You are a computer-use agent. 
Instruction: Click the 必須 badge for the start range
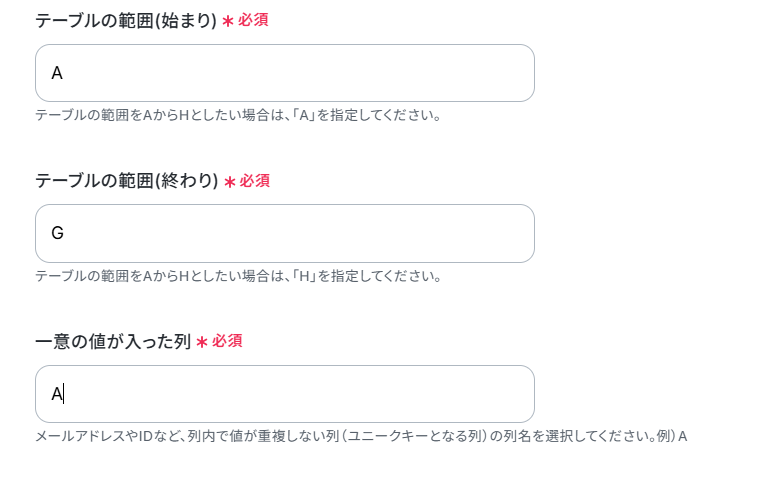253,20
